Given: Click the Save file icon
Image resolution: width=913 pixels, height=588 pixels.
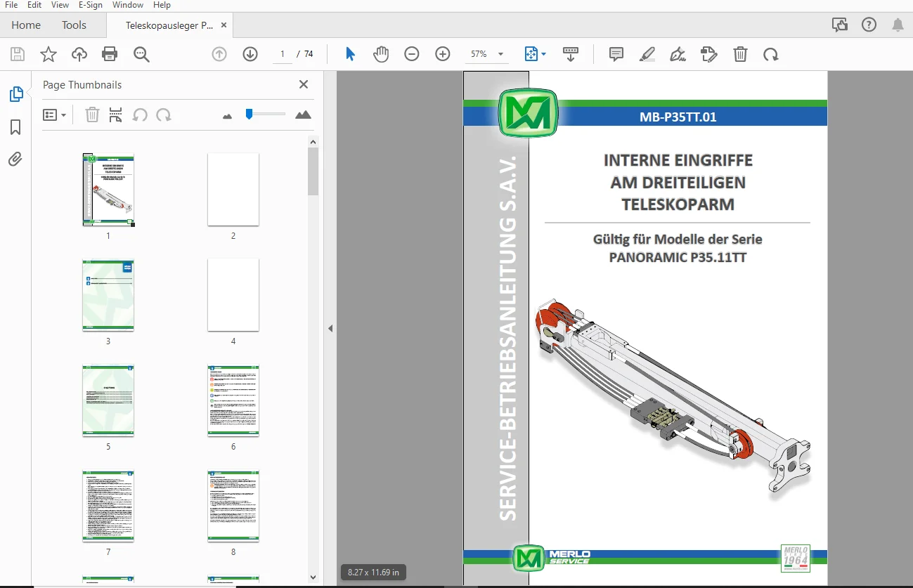Looking at the screenshot, I should click(18, 54).
